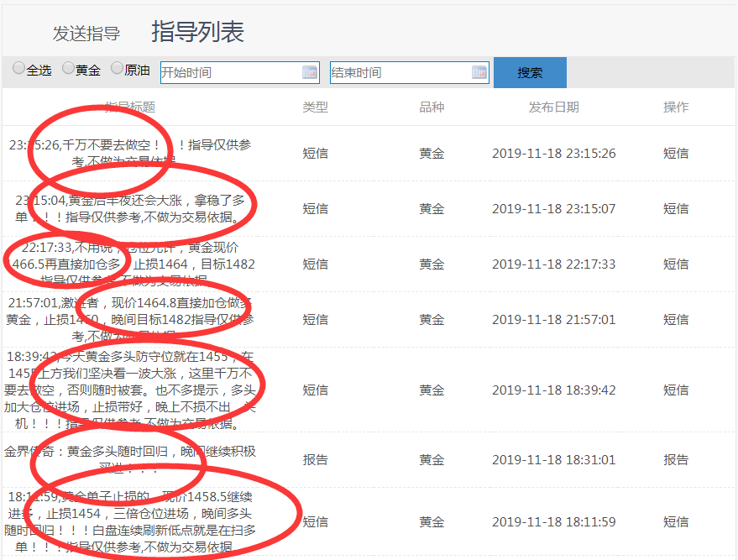Click the 开始时间 date input field
The width and height of the screenshot is (738, 560).
coord(235,72)
